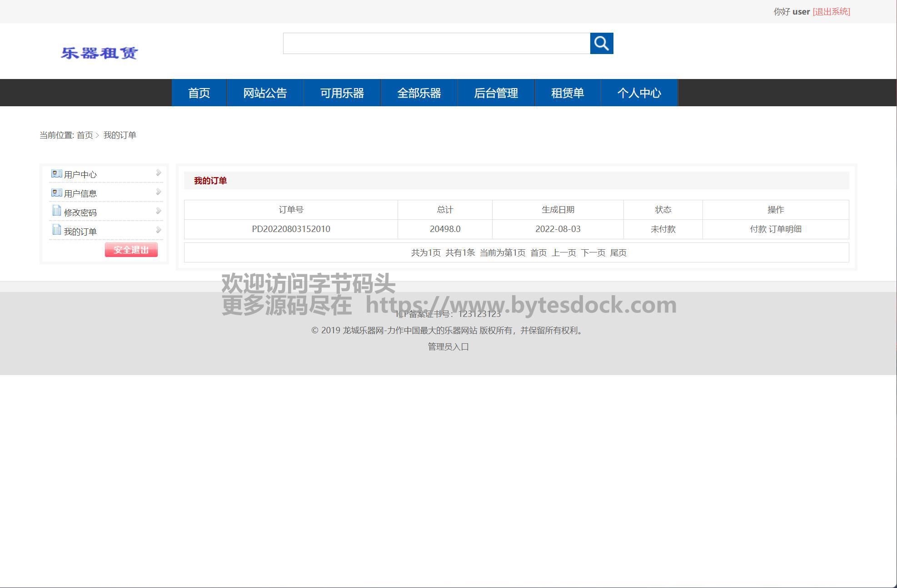Click the 用户中心 ID card icon
Image resolution: width=897 pixels, height=588 pixels.
56,174
